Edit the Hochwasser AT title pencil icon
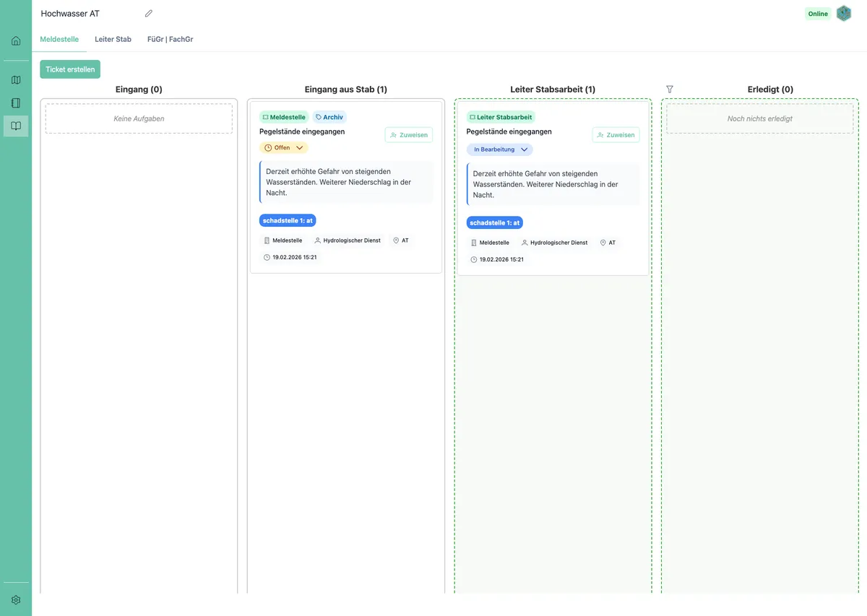867x616 pixels. click(x=149, y=14)
